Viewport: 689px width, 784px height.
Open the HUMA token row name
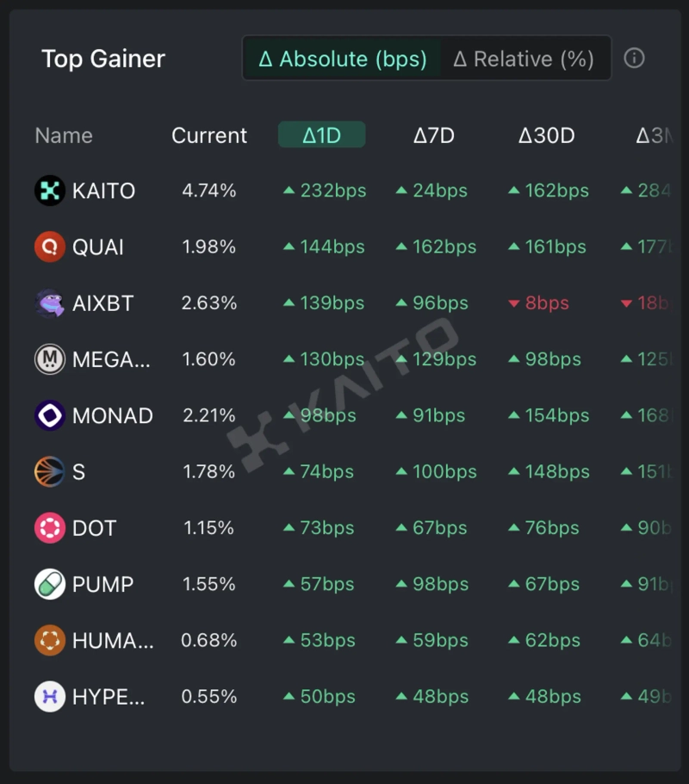[112, 640]
